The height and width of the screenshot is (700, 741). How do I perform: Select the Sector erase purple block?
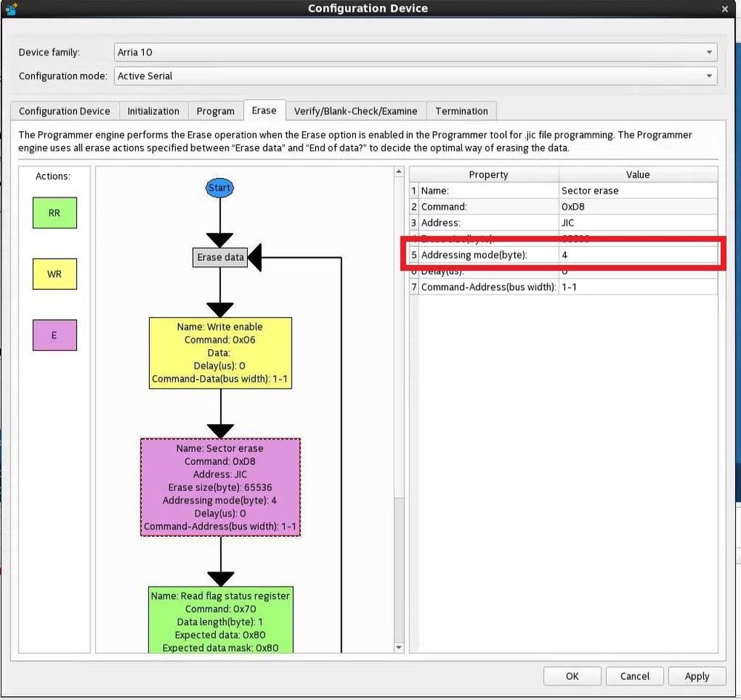coord(220,487)
